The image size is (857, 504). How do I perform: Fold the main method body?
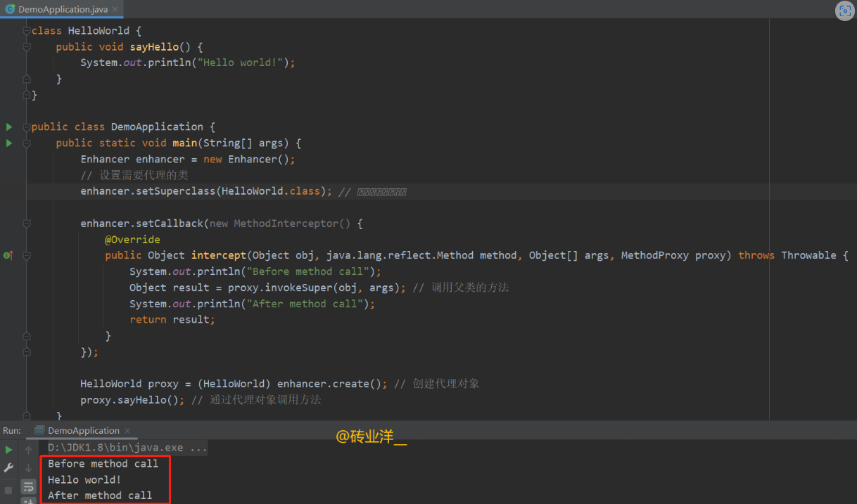pyautogui.click(x=27, y=143)
